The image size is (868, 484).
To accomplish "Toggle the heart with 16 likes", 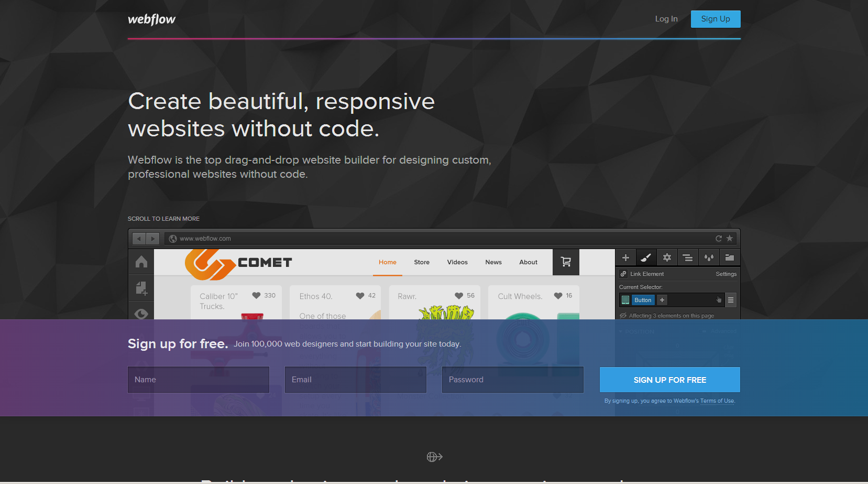I will 558,296.
